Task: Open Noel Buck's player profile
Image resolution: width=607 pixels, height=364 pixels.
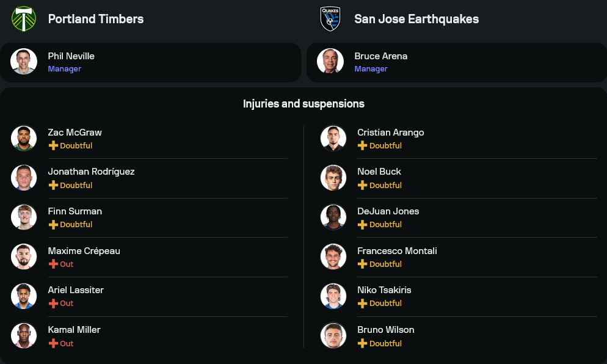Action: [379, 172]
